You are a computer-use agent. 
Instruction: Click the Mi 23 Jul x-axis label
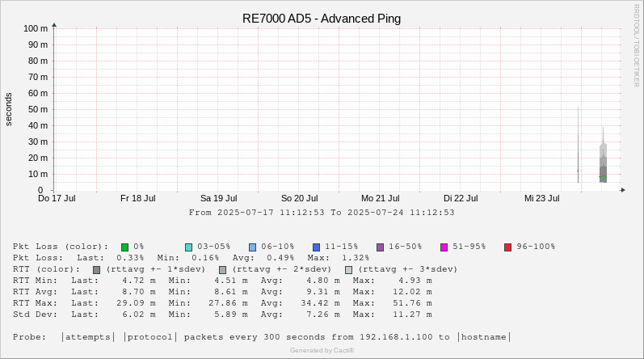click(541, 198)
